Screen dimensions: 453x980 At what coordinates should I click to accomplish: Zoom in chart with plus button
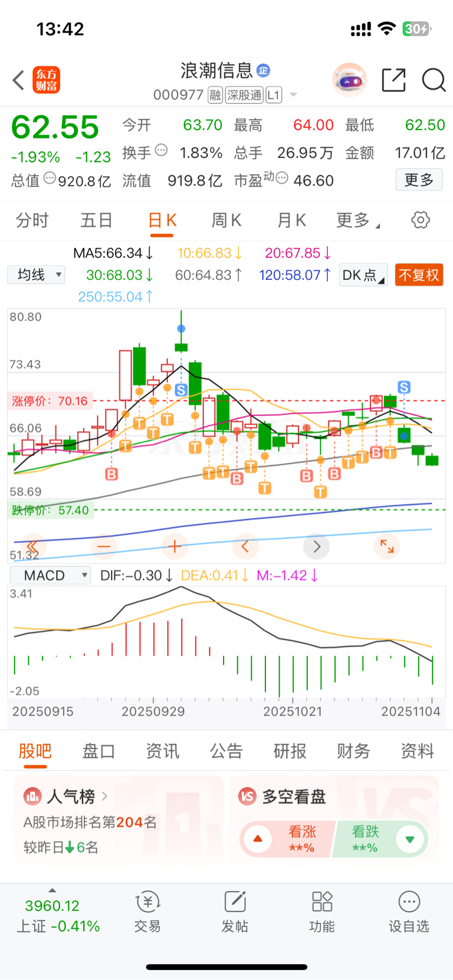coord(175,546)
